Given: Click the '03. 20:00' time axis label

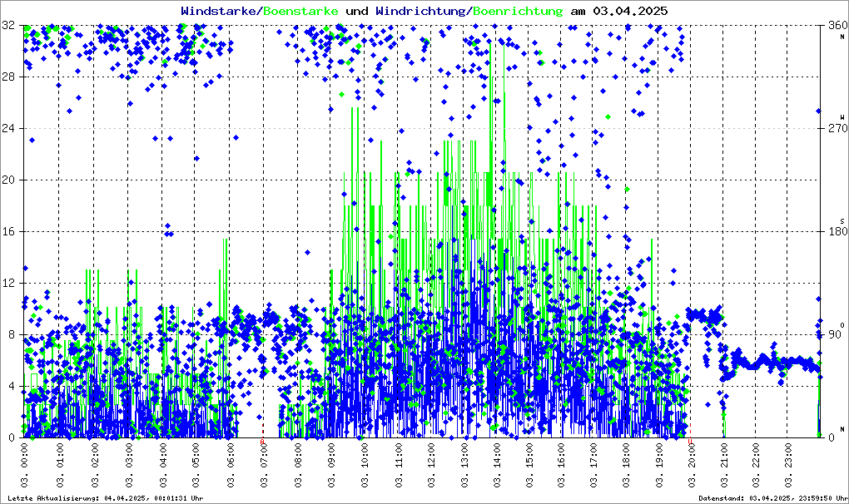Looking at the screenshot, I should 692,465.
